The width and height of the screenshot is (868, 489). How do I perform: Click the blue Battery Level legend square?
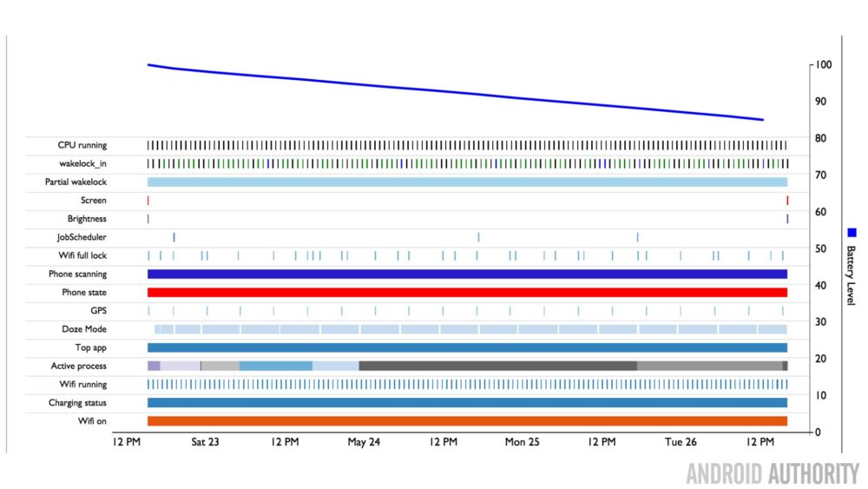point(852,233)
